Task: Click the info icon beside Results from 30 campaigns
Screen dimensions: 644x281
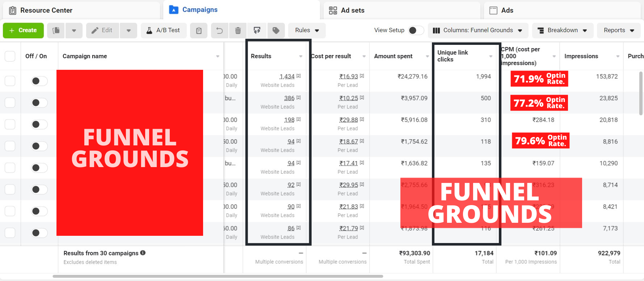Action: [x=143, y=253]
